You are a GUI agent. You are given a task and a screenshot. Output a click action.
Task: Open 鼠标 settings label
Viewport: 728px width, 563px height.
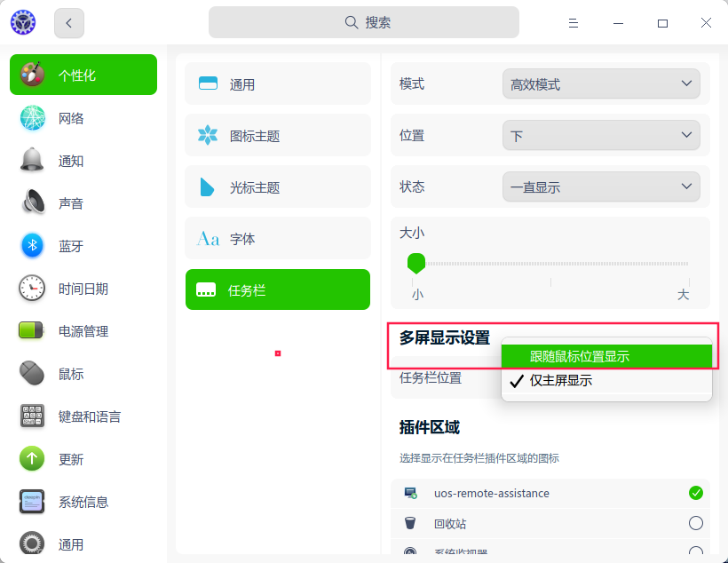71,374
